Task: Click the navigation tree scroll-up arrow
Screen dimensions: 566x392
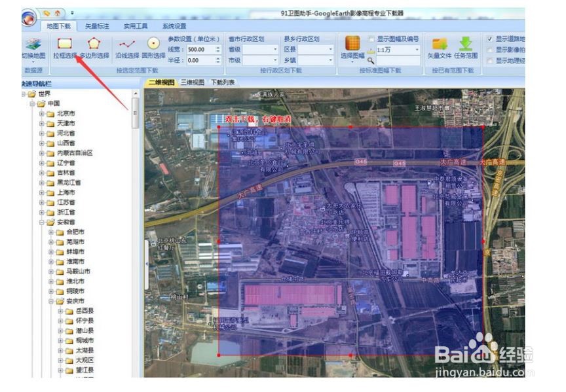Action: 136,94
